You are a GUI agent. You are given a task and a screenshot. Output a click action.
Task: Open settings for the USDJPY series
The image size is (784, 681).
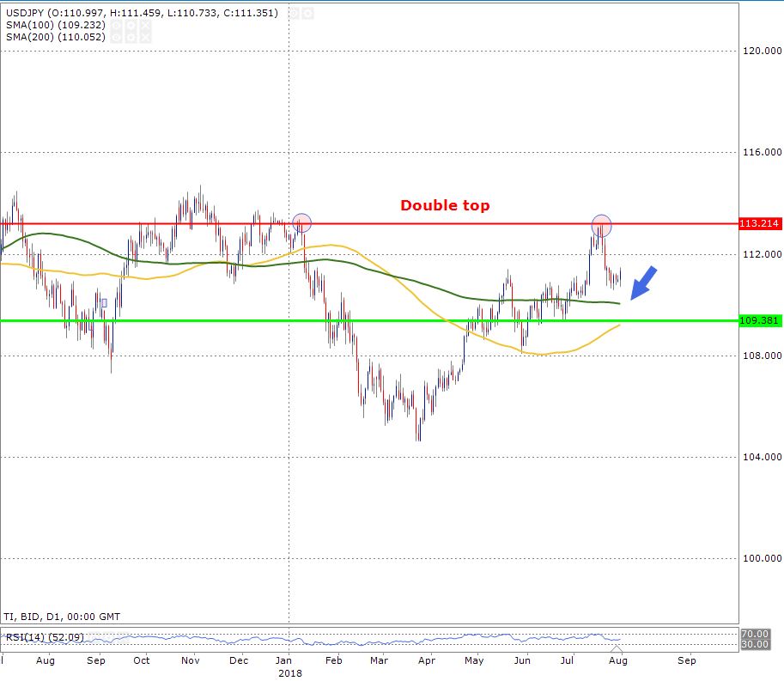click(x=308, y=13)
